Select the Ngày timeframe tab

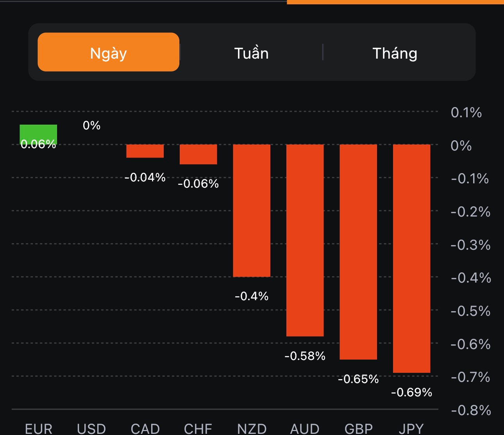click(108, 52)
